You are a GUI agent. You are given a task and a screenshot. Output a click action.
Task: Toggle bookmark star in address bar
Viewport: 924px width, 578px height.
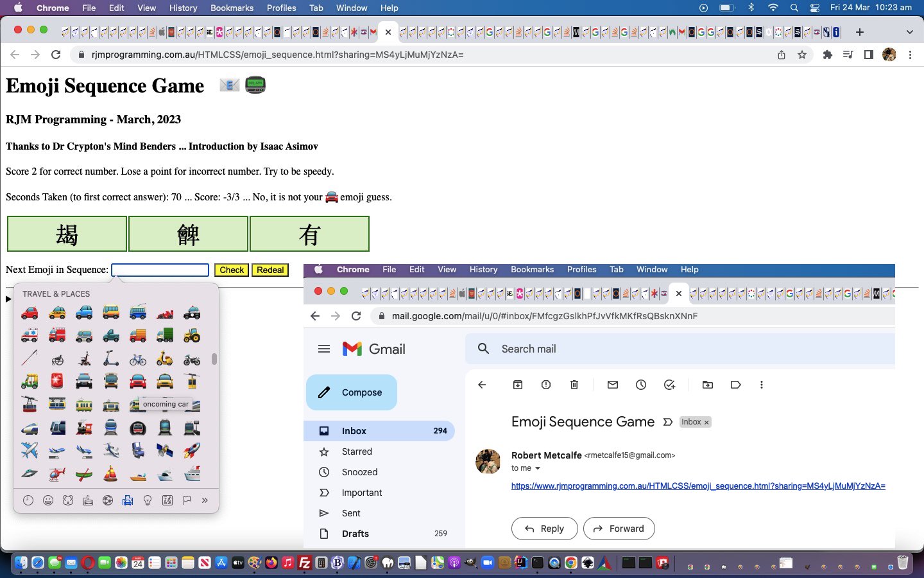[802, 55]
